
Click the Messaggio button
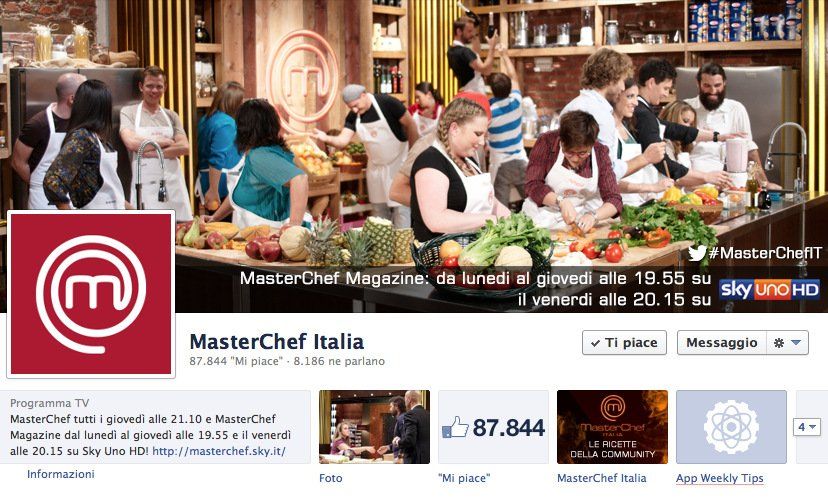[721, 343]
